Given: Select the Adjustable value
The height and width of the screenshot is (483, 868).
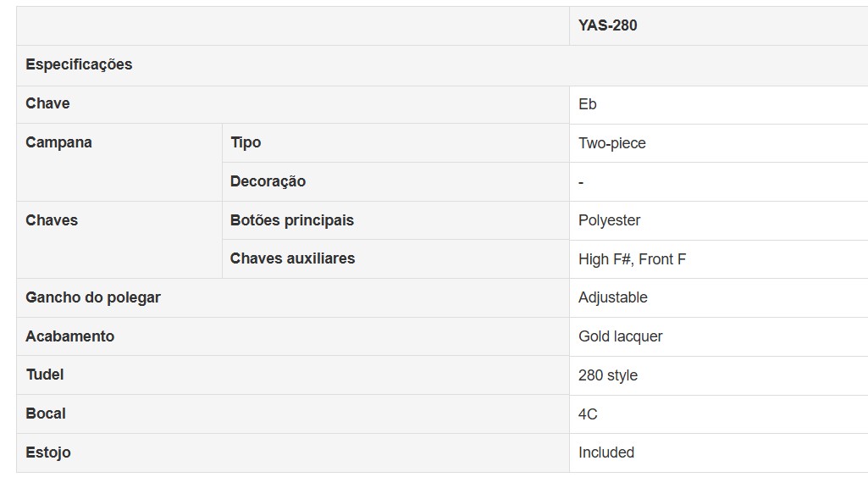Looking at the screenshot, I should point(613,297).
